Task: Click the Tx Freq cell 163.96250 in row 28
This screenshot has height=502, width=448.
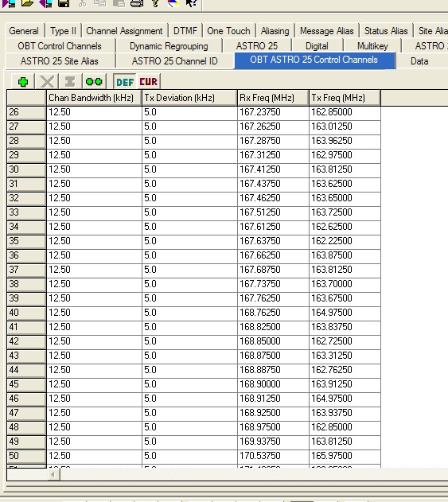Action: 345,141
